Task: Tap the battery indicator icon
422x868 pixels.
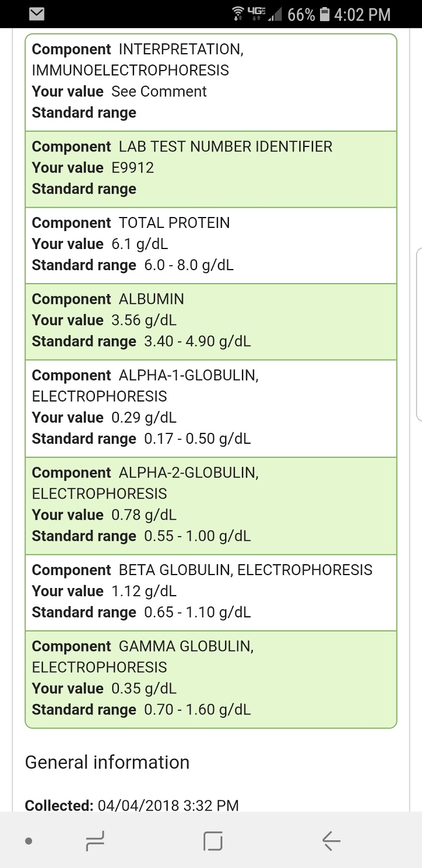Action: tap(324, 14)
